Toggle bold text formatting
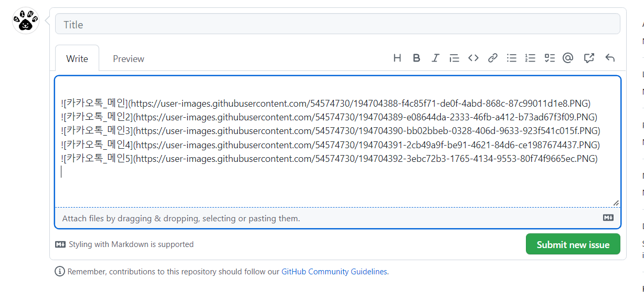The width and height of the screenshot is (644, 298). click(x=416, y=58)
